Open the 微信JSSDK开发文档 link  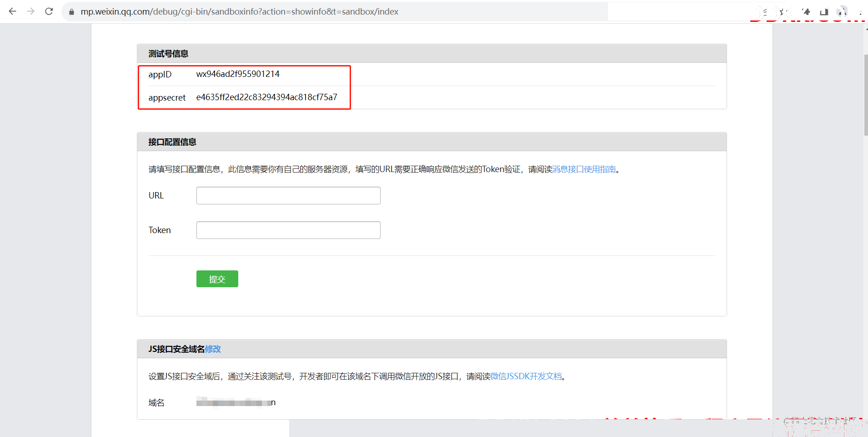click(526, 376)
